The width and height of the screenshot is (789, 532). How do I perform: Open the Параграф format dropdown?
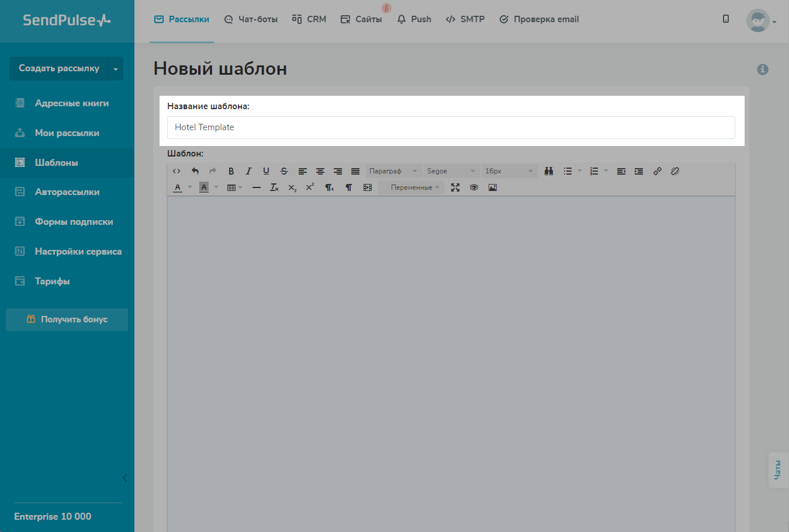coord(393,171)
